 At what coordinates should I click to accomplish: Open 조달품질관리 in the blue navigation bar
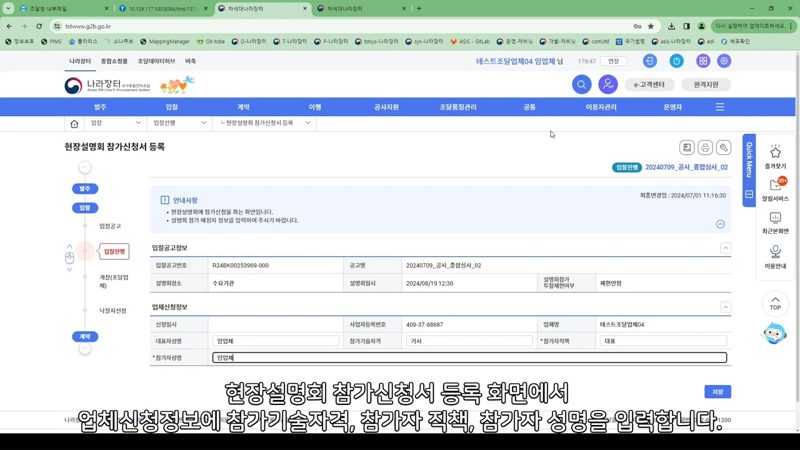(x=458, y=107)
